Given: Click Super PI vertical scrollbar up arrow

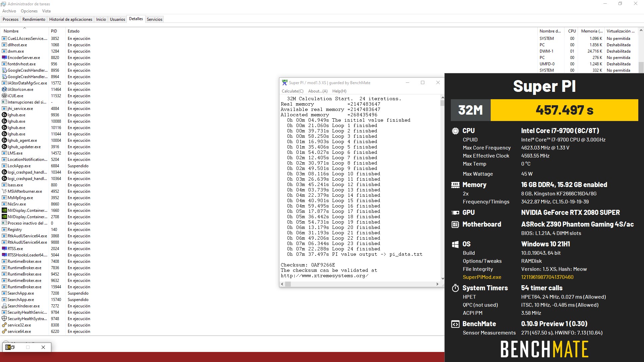Looking at the screenshot, I should coord(442,98).
